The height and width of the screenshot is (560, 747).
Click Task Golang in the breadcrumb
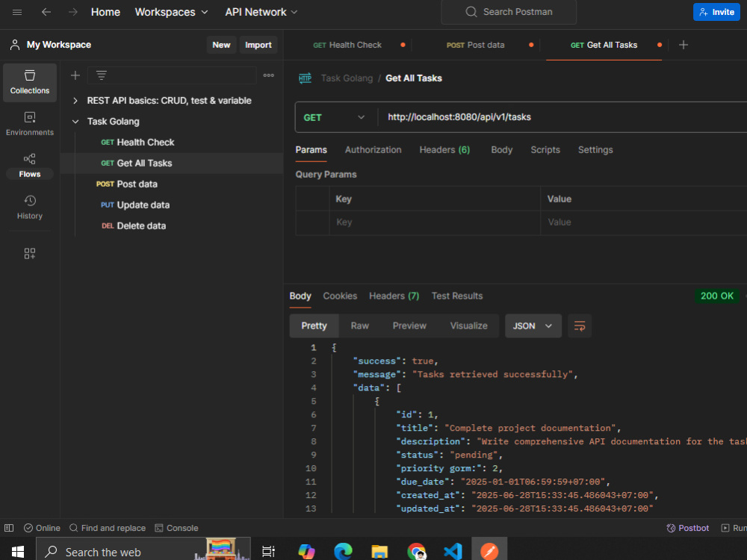click(x=347, y=78)
